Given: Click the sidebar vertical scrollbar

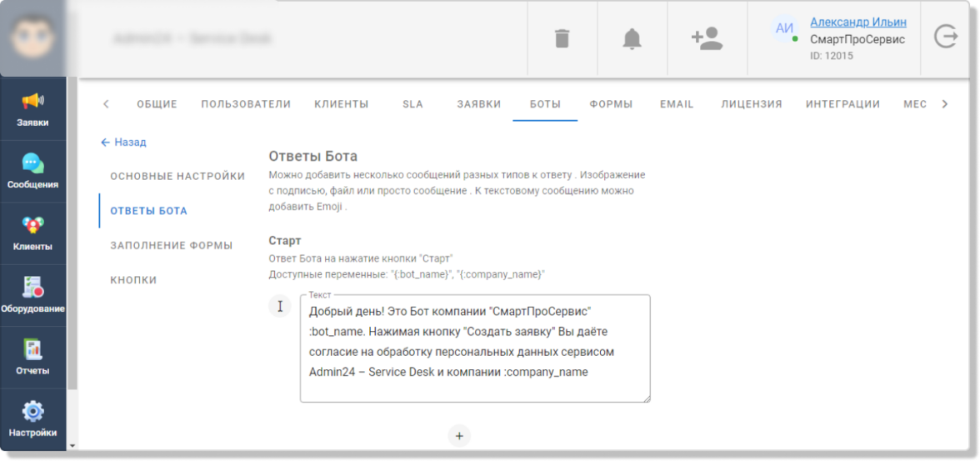Looking at the screenshot, I should point(72,233).
